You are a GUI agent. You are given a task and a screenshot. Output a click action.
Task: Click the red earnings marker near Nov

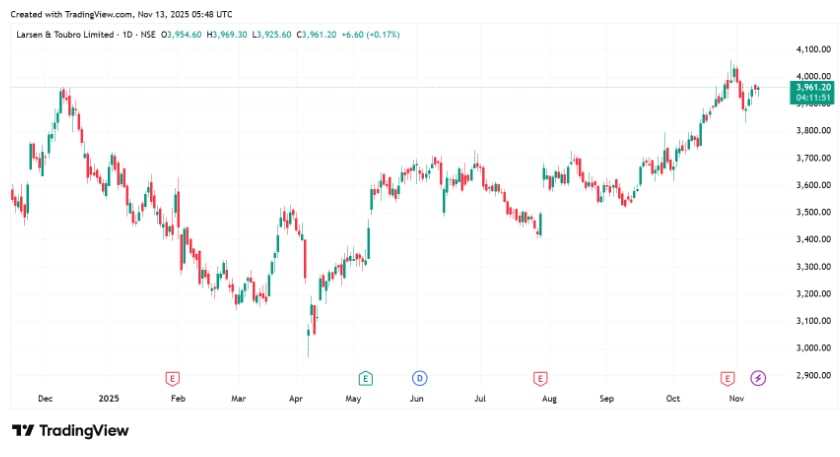[x=728, y=377]
